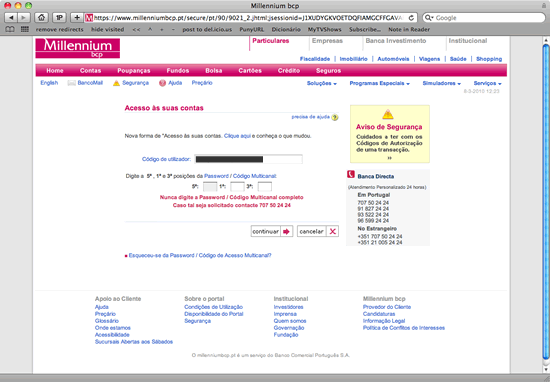
Task: Click the precisa de ajuda link
Action: [310, 117]
